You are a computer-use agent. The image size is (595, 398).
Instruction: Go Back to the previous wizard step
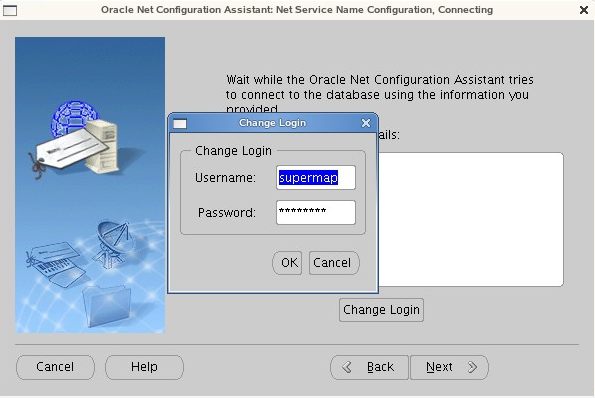tap(369, 367)
